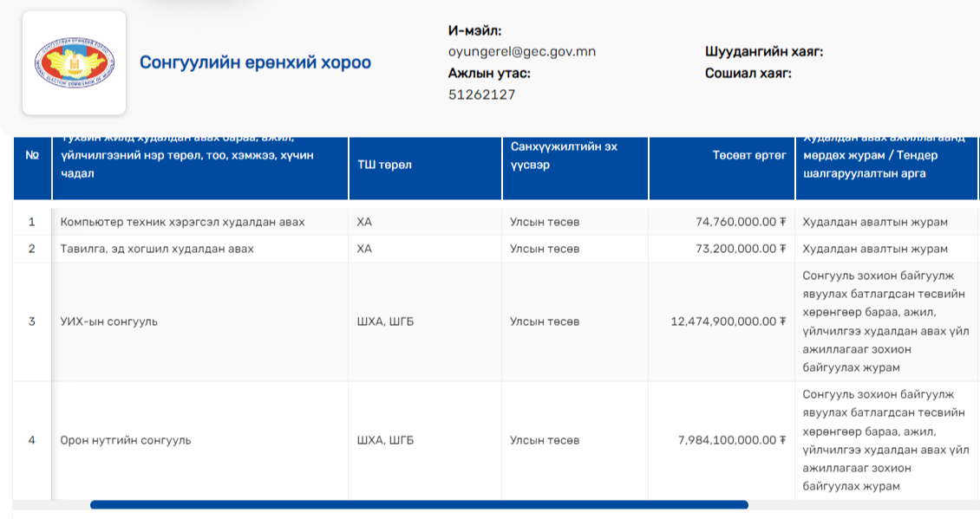
Task: Click the 7,984,100,000.00 ₮ budget cell
Action: pyautogui.click(x=731, y=440)
